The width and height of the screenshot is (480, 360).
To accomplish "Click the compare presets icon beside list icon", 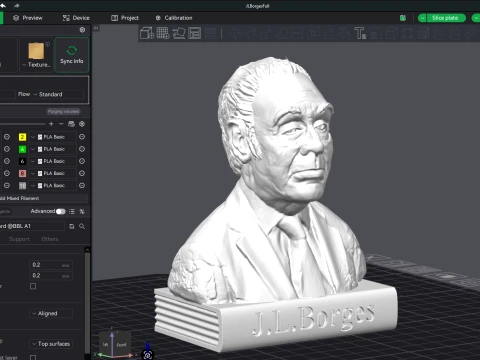I will [x=82, y=212].
